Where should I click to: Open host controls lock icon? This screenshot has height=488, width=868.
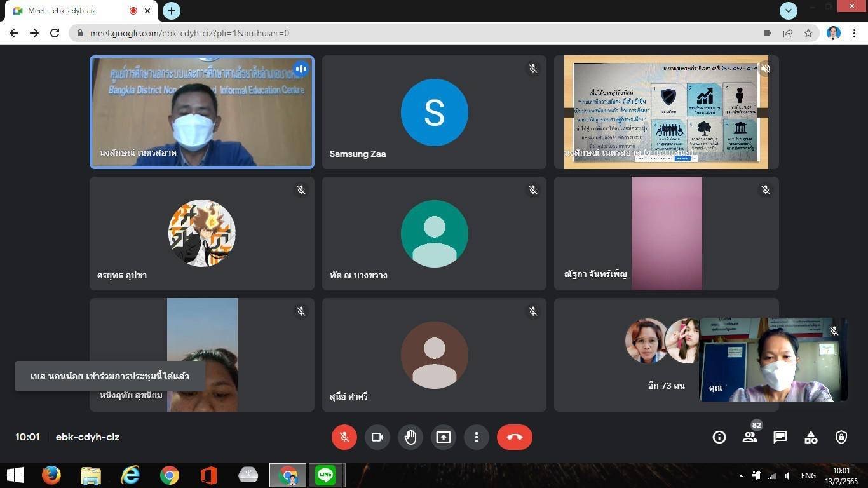841,437
